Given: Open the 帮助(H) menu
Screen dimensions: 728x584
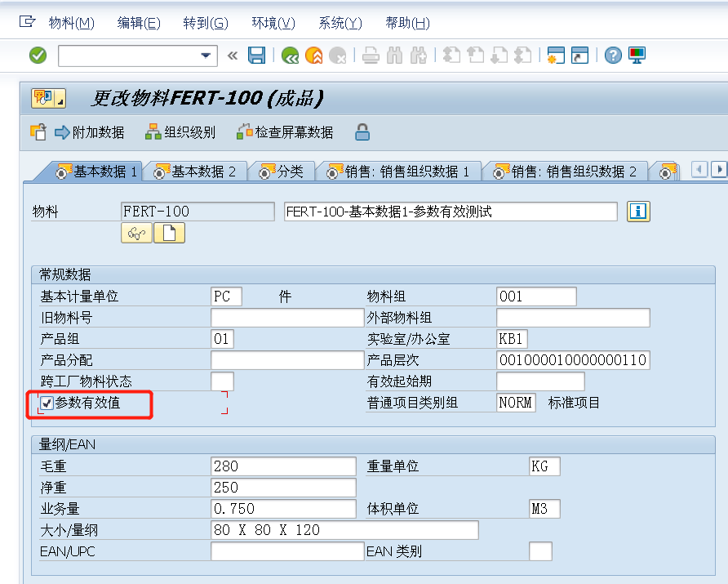Looking at the screenshot, I should pos(407,23).
